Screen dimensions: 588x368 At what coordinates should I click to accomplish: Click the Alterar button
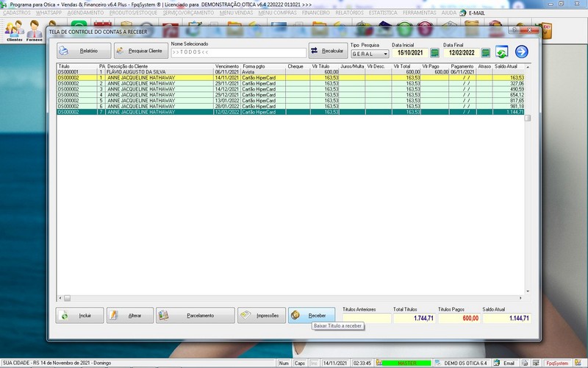[x=130, y=316]
